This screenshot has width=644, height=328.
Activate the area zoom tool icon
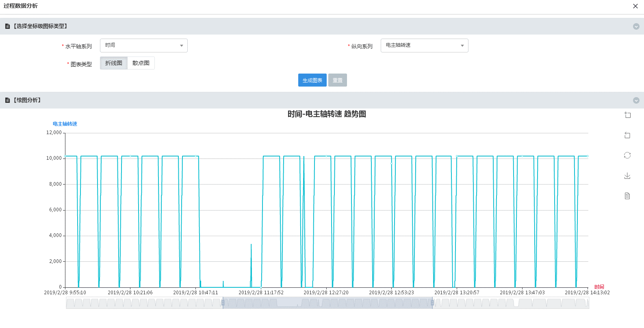(627, 115)
